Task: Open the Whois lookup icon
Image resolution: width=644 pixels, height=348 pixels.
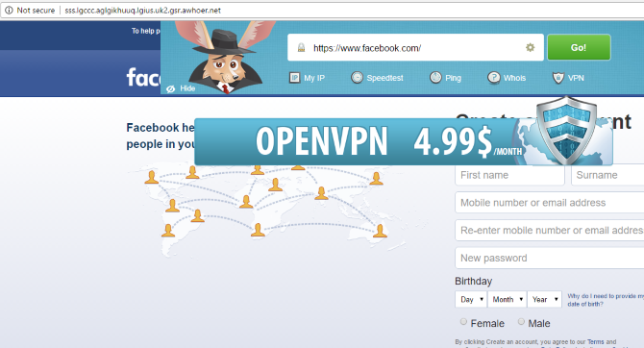Action: click(494, 77)
